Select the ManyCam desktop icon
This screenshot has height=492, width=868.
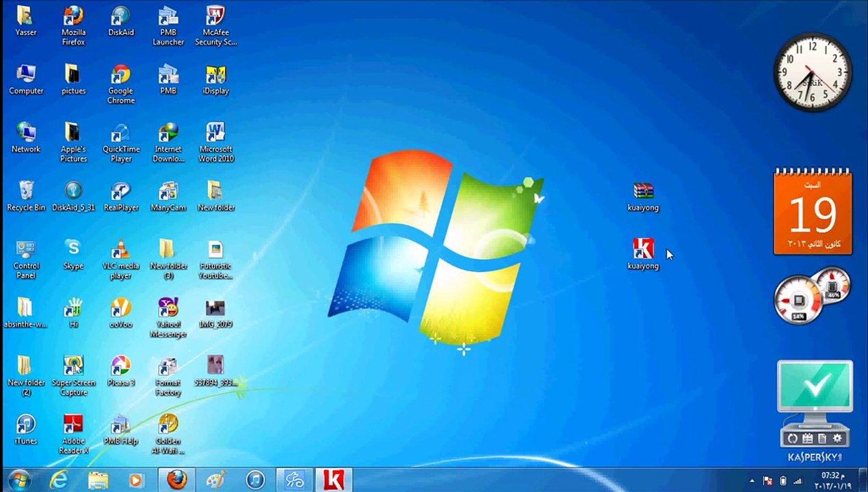click(x=168, y=196)
